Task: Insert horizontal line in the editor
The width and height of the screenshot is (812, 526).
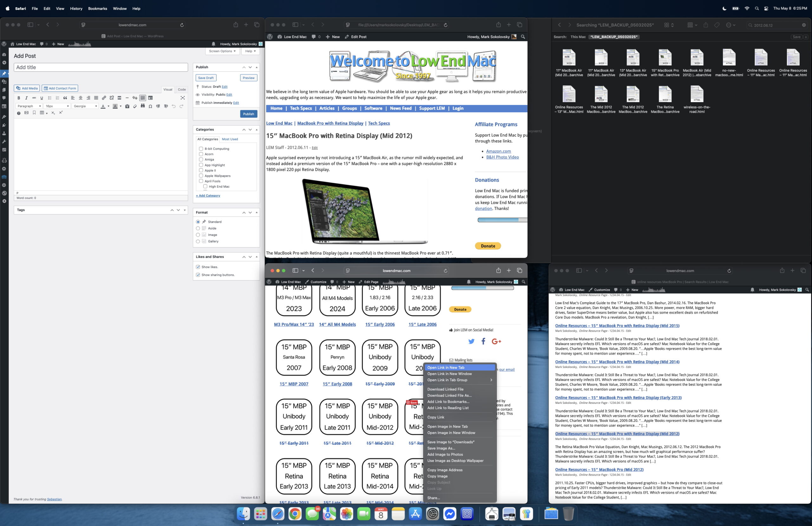Action: point(127,98)
